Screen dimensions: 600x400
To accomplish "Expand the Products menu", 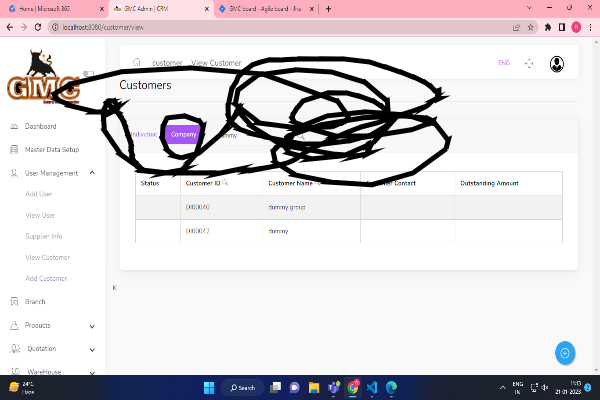I will coord(92,326).
